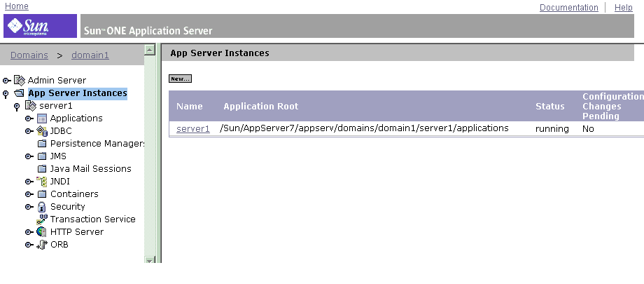Click the server1 instance icon in tree
Viewport: 644px width, 284px height.
(x=31, y=106)
